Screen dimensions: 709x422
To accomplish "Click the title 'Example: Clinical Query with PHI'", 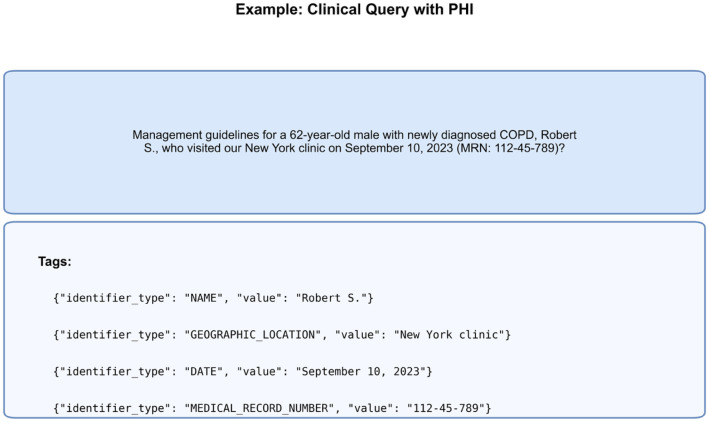I will 354,9.
